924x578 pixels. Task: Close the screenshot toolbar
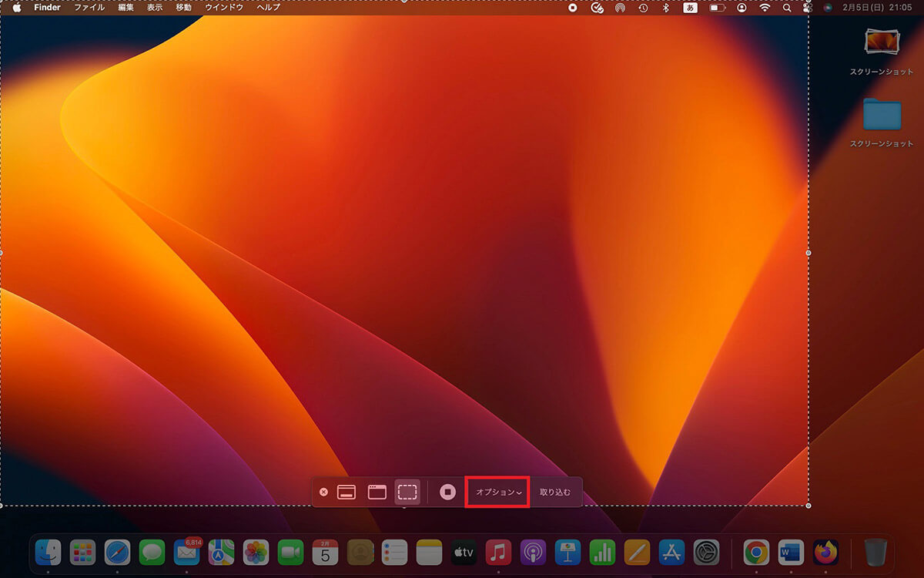point(323,492)
